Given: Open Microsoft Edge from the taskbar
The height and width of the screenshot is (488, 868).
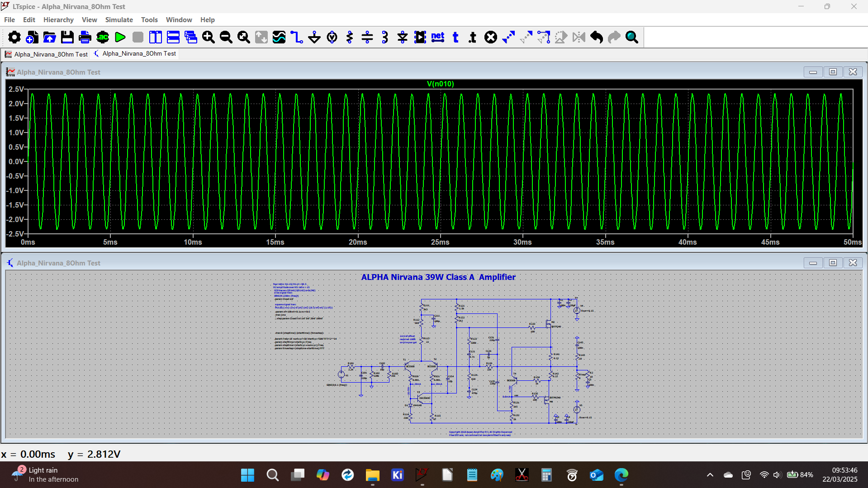Looking at the screenshot, I should [x=621, y=475].
